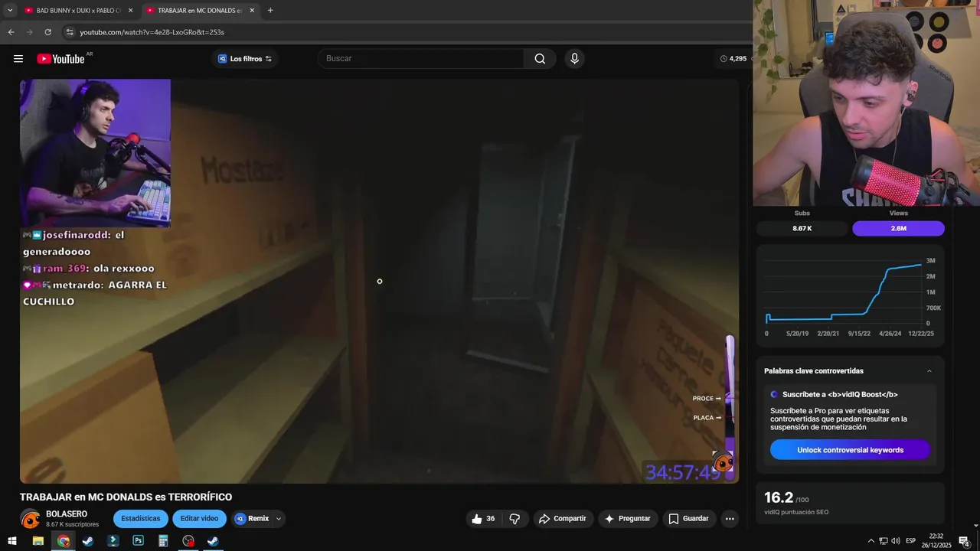Open the Estadísticas button
The image size is (980, 551).
pyautogui.click(x=141, y=519)
